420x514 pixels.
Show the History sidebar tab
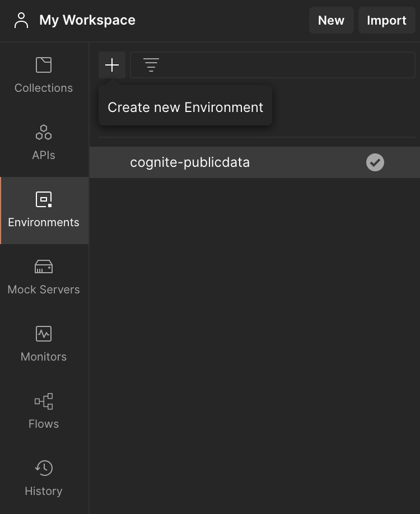[44, 479]
